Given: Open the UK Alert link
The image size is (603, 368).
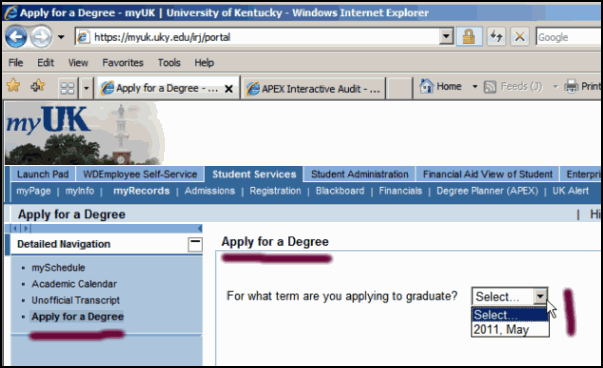Looking at the screenshot, I should [570, 191].
